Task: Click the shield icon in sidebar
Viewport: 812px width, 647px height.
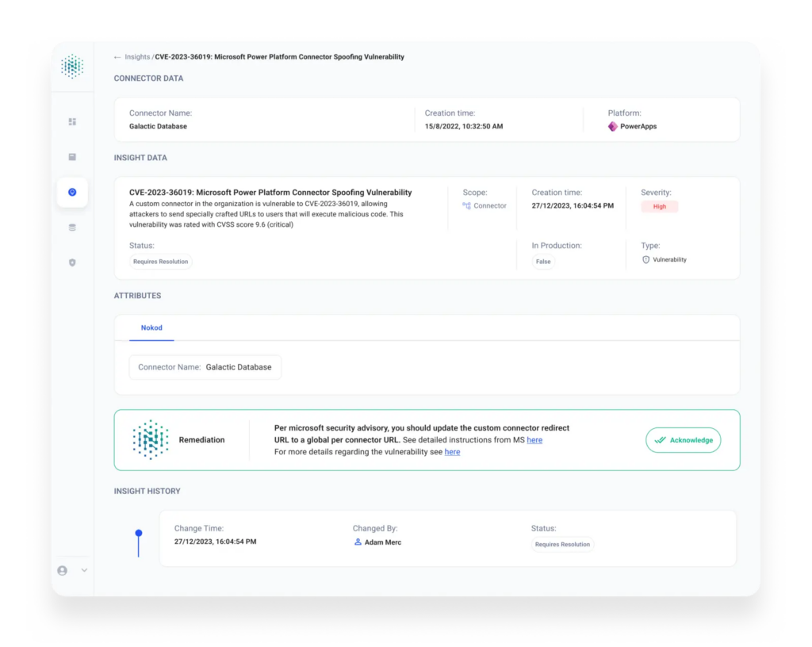Action: (72, 262)
